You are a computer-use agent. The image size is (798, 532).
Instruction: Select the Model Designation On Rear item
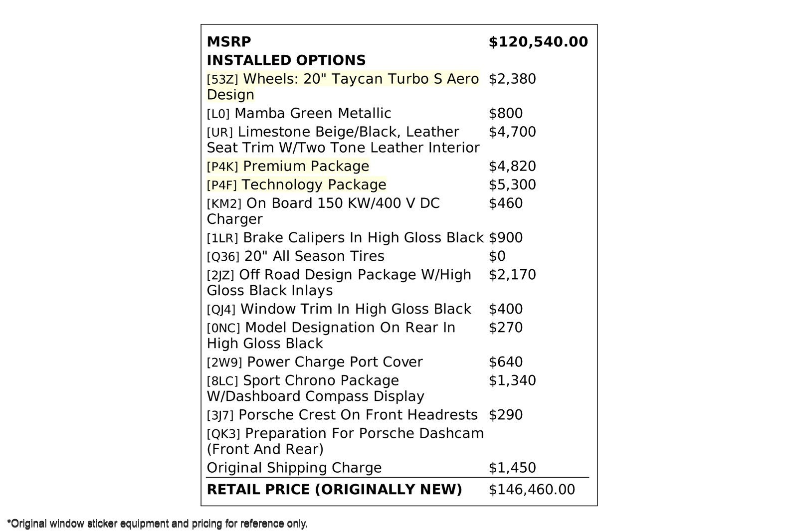click(x=331, y=328)
